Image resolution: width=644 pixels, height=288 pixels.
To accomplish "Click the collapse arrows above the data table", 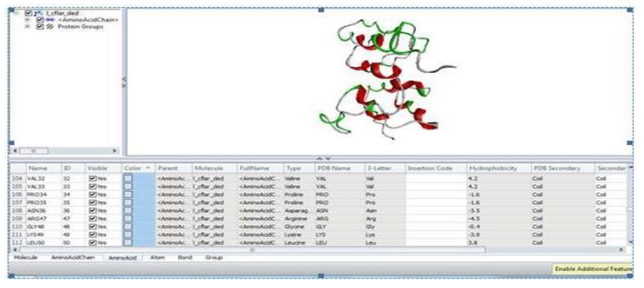I will (x=325, y=158).
